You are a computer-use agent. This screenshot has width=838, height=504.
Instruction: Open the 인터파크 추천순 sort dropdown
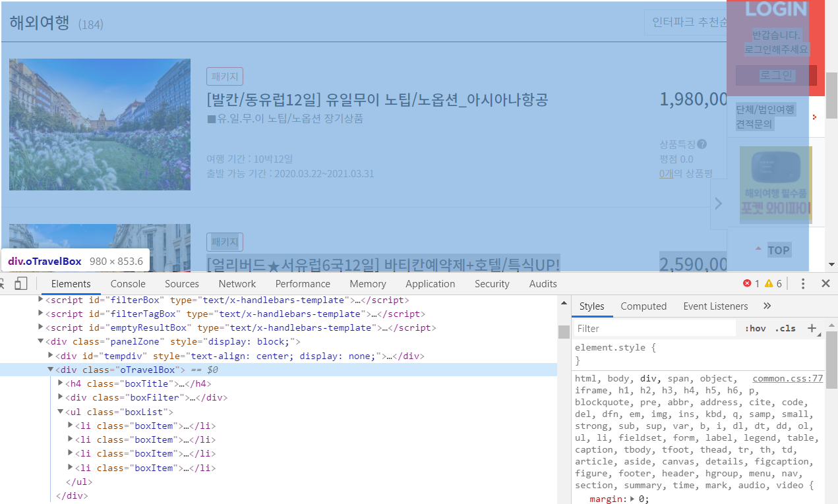tap(686, 22)
